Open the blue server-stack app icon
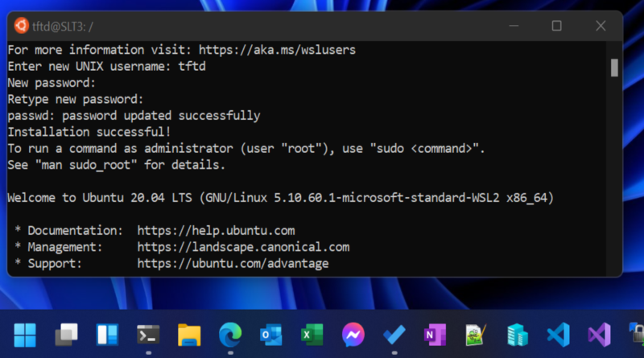The width and height of the screenshot is (644, 358). click(517, 335)
